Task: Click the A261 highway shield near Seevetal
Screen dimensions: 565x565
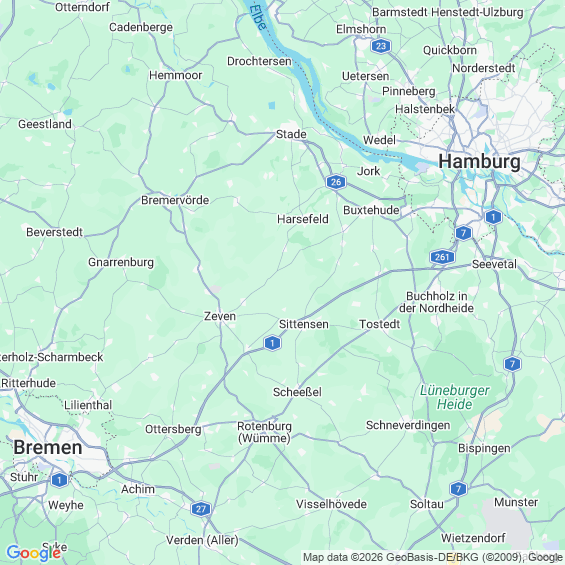Action: [x=442, y=257]
